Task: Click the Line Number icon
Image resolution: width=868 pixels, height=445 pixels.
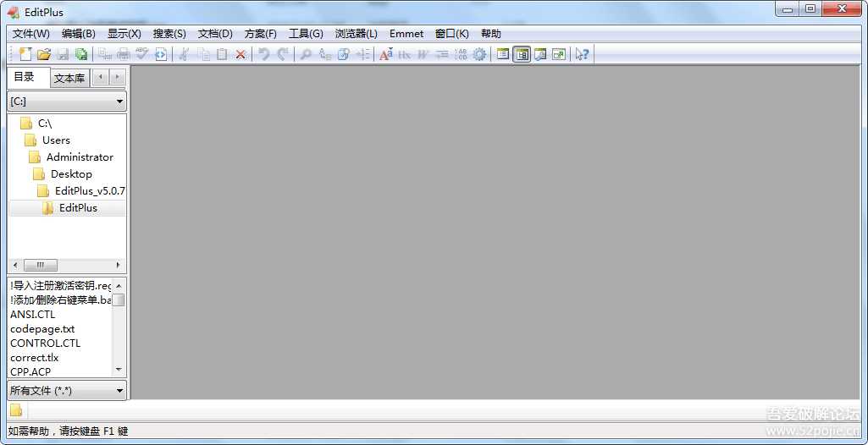Action: (461, 53)
